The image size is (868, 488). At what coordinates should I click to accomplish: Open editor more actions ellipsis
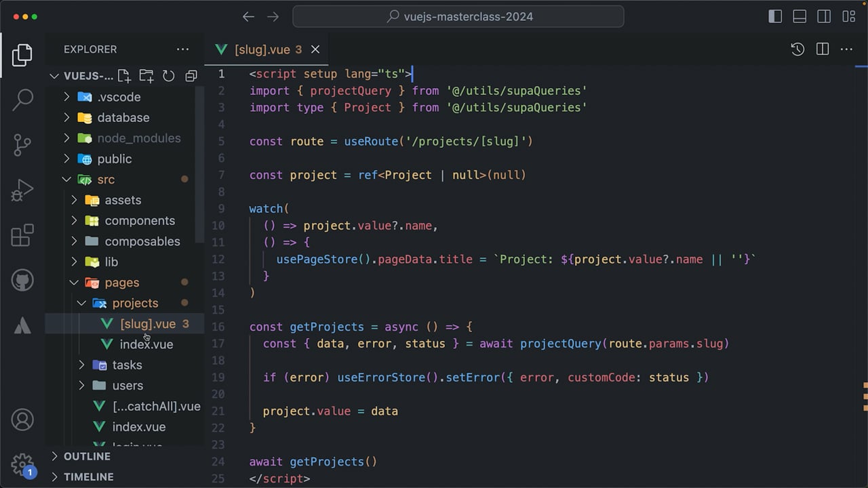pyautogui.click(x=846, y=49)
